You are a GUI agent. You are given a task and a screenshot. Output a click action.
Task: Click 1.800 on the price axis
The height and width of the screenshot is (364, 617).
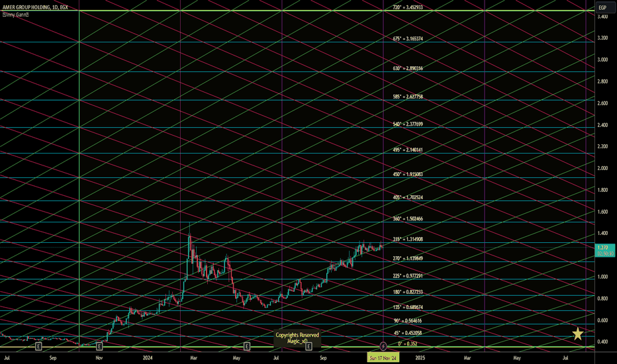pyautogui.click(x=602, y=190)
